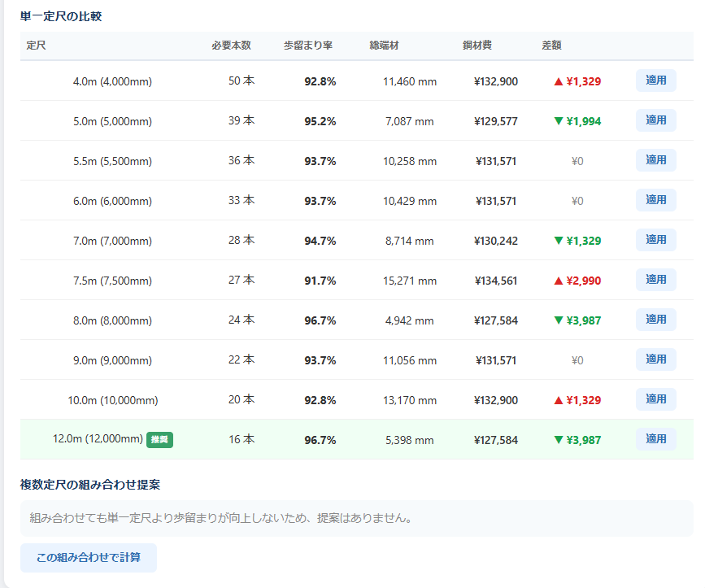Select the 12.0m row's green ▼ ¥3,987
Screen dimensions: 705x588
[x=577, y=440]
